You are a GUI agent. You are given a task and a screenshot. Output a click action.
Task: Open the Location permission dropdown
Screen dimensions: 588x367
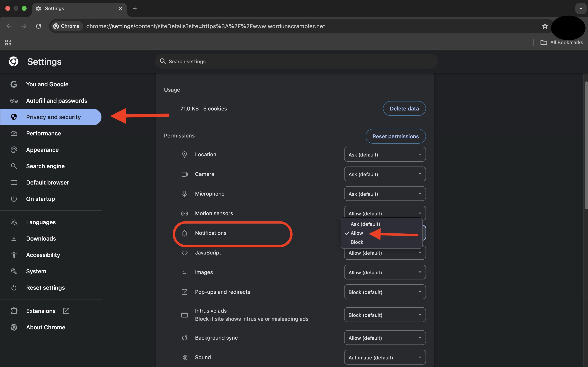385,154
